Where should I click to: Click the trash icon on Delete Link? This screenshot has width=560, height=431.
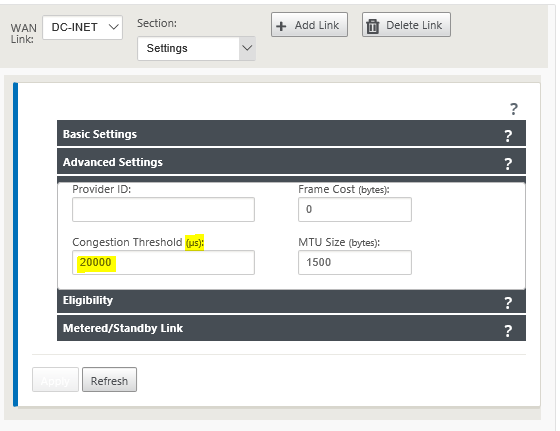[372, 26]
